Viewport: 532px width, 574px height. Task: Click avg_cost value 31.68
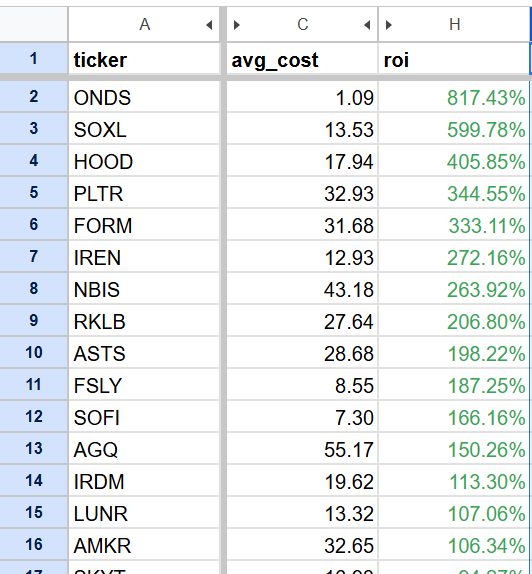pyautogui.click(x=302, y=225)
